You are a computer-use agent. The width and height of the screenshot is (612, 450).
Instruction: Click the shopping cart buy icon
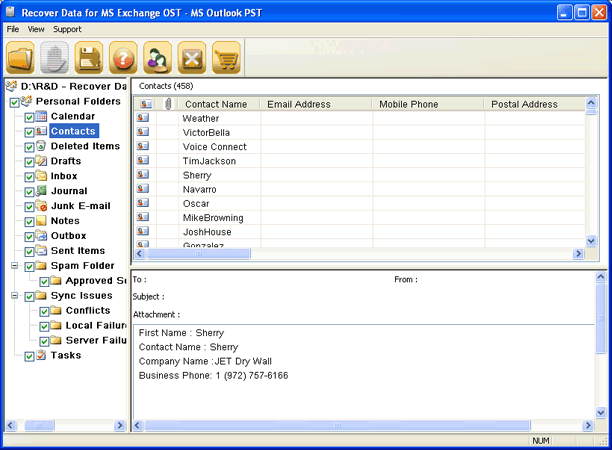click(226, 58)
